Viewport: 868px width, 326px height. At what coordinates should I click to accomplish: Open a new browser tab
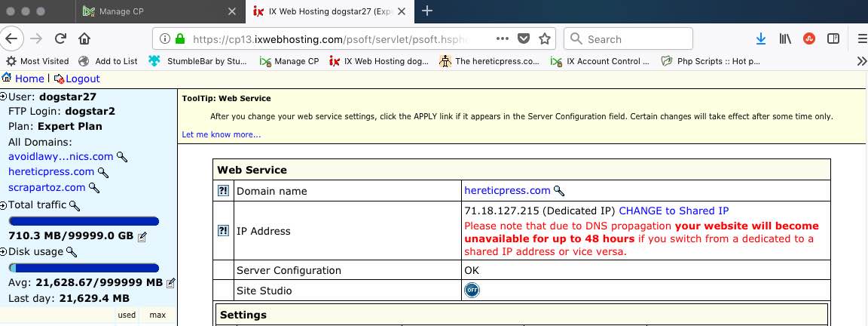coord(426,11)
